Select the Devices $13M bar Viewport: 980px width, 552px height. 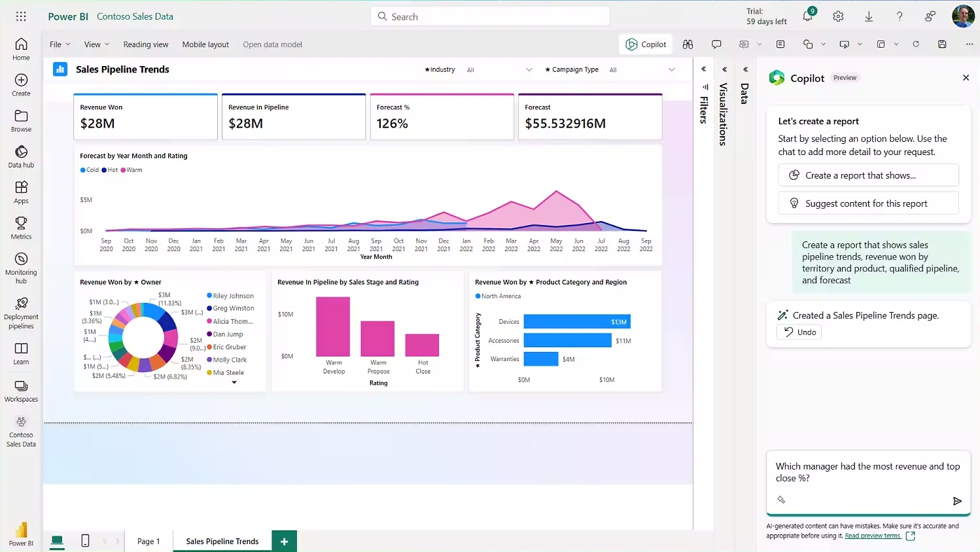577,322
